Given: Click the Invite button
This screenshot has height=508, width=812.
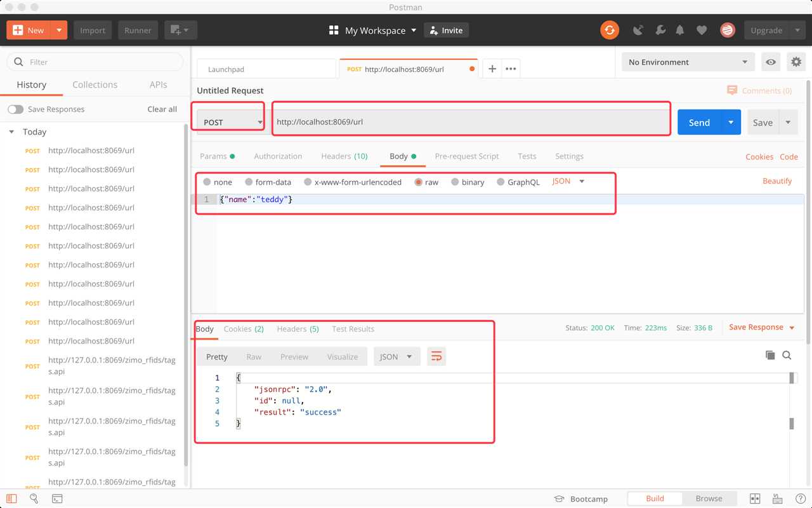Looking at the screenshot, I should [446, 30].
